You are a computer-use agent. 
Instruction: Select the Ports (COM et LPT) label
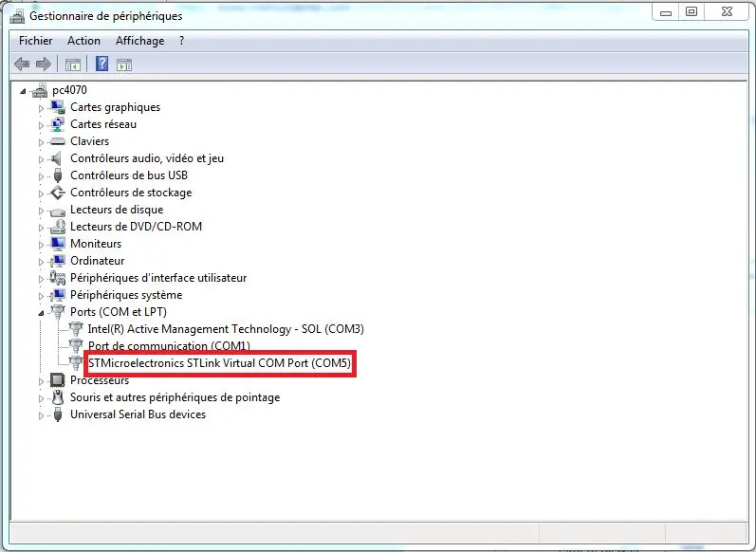[x=119, y=312]
